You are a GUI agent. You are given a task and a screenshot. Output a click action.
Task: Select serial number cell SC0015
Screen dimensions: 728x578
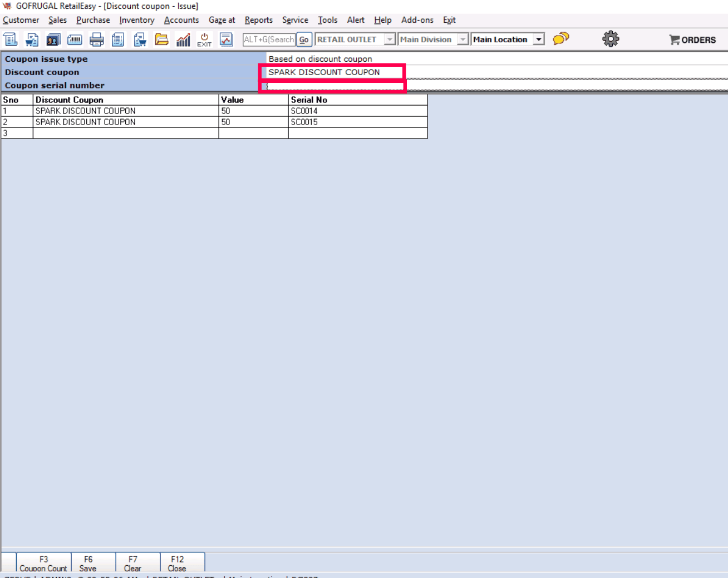[358, 122]
